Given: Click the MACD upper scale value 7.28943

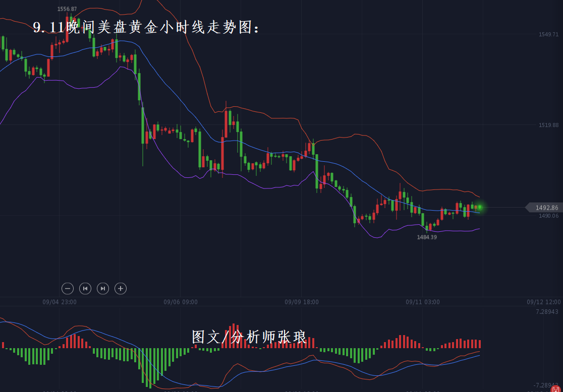Looking at the screenshot, I should pyautogui.click(x=547, y=312).
